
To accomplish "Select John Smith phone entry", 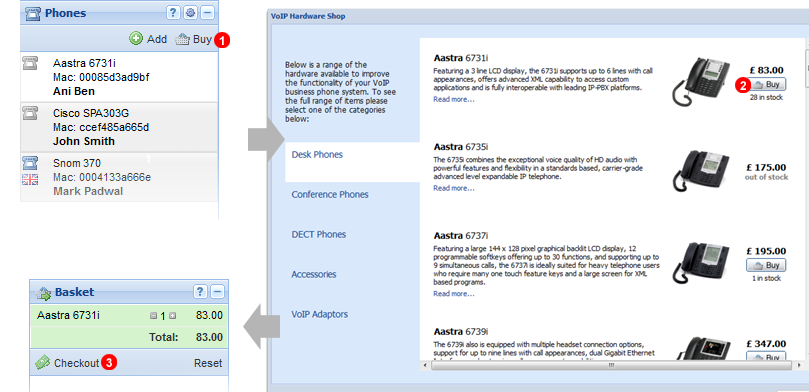I will (119, 127).
